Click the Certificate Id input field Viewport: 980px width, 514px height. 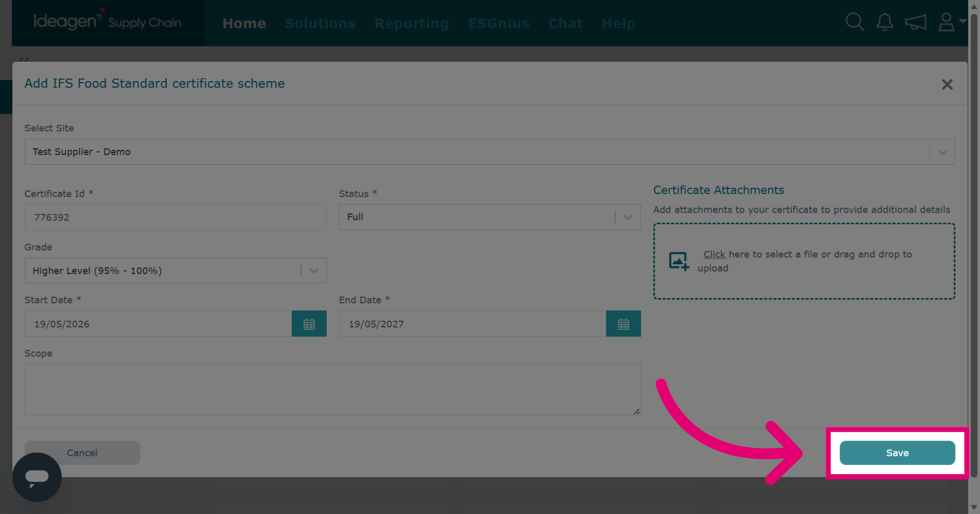(175, 217)
